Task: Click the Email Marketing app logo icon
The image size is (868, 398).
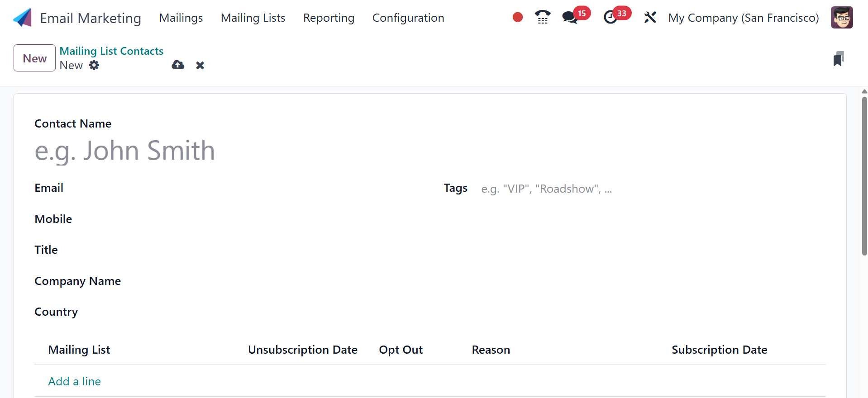Action: coord(22,18)
